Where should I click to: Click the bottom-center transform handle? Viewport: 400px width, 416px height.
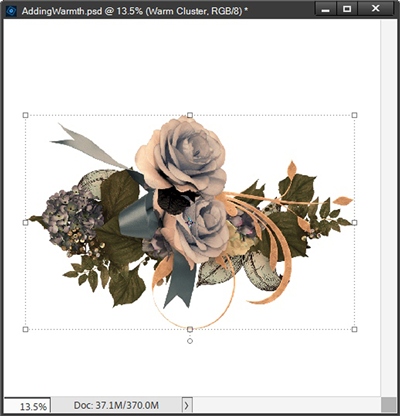pyautogui.click(x=190, y=329)
